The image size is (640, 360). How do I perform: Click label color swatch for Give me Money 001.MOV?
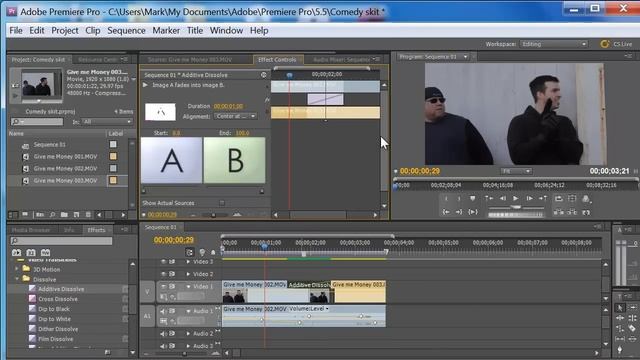(x=113, y=156)
